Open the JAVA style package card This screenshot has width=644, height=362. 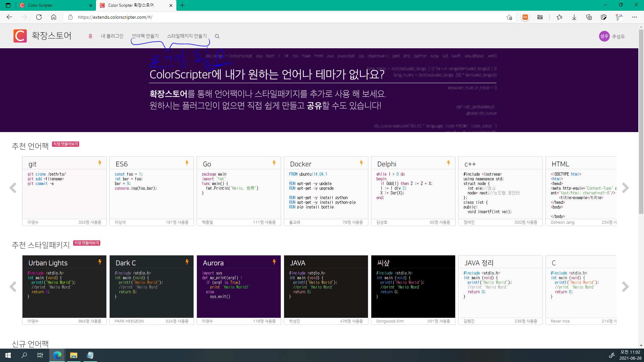pos(326,290)
